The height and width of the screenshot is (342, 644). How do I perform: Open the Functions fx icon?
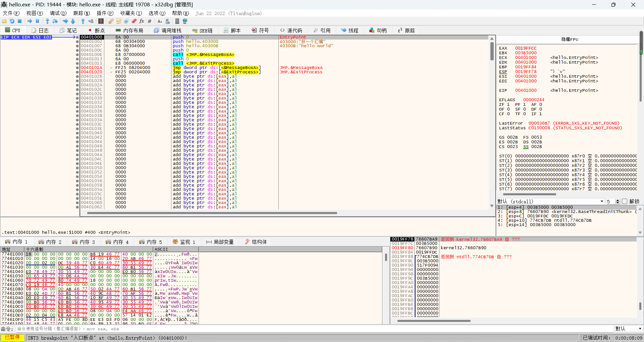pyautogui.click(x=142, y=21)
